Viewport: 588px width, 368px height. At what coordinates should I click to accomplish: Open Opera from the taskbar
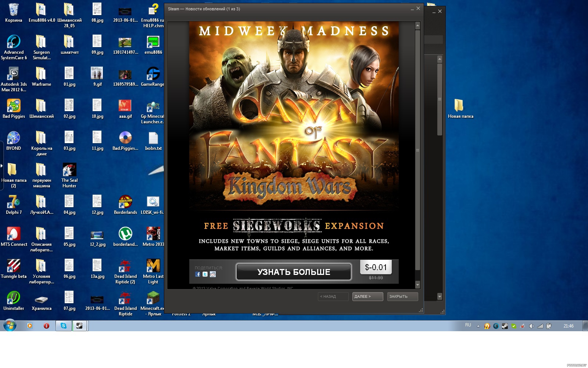[x=46, y=326]
